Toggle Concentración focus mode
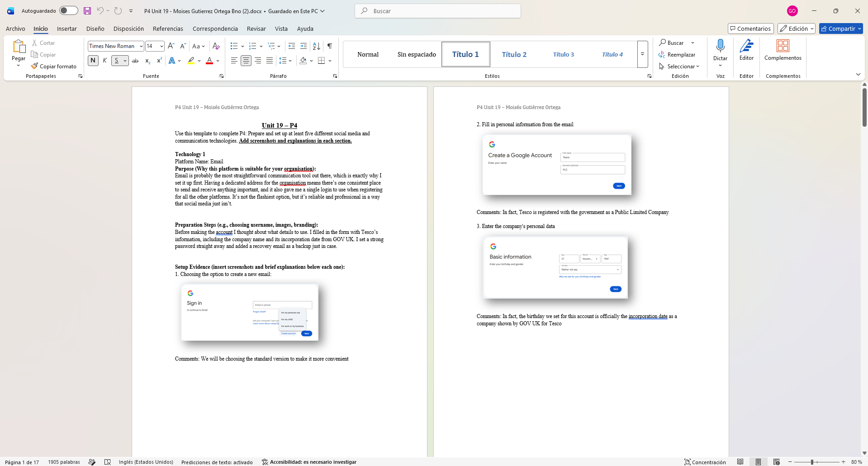Screen dimensions: 868x466 coord(705,462)
